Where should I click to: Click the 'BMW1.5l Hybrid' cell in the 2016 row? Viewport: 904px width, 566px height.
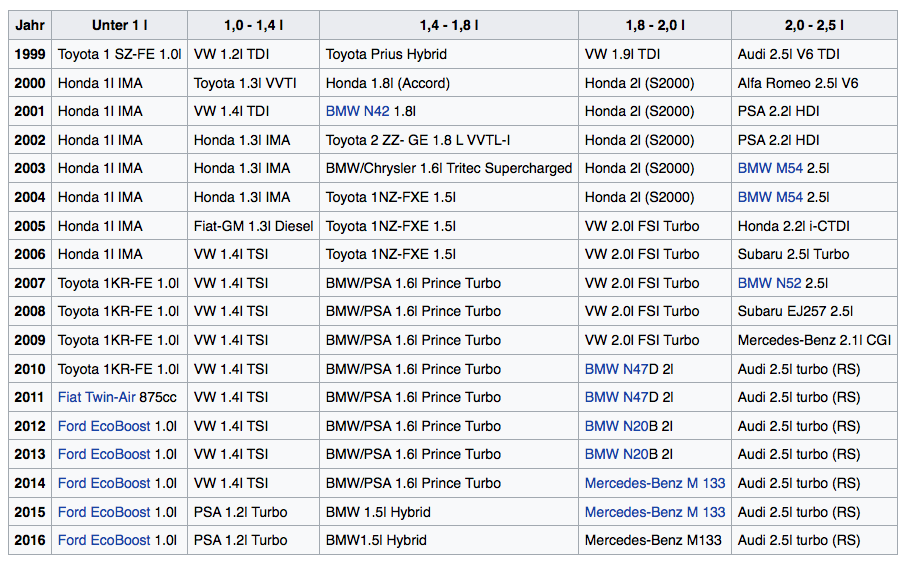click(x=449, y=540)
